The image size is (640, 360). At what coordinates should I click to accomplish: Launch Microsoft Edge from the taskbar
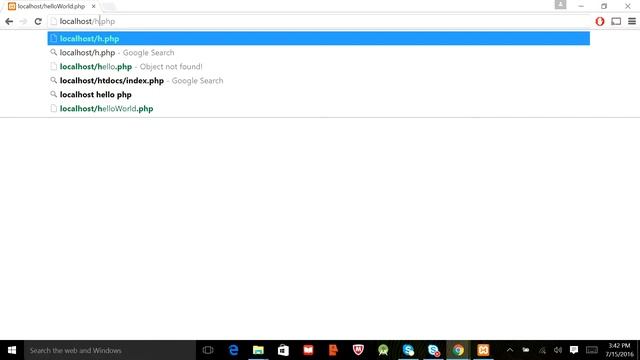click(x=233, y=350)
